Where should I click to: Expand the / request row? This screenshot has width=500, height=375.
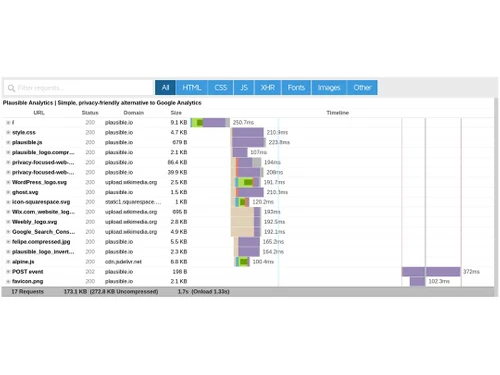(8, 123)
